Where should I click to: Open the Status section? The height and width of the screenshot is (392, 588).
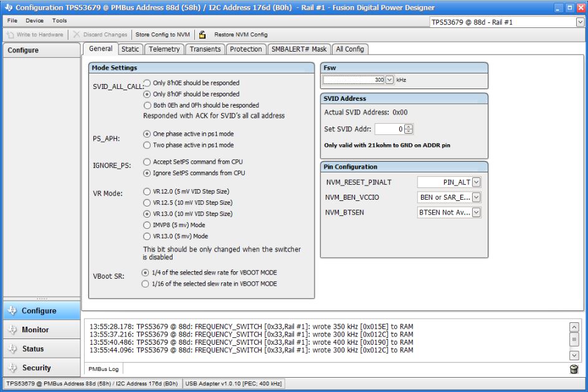(x=42, y=349)
